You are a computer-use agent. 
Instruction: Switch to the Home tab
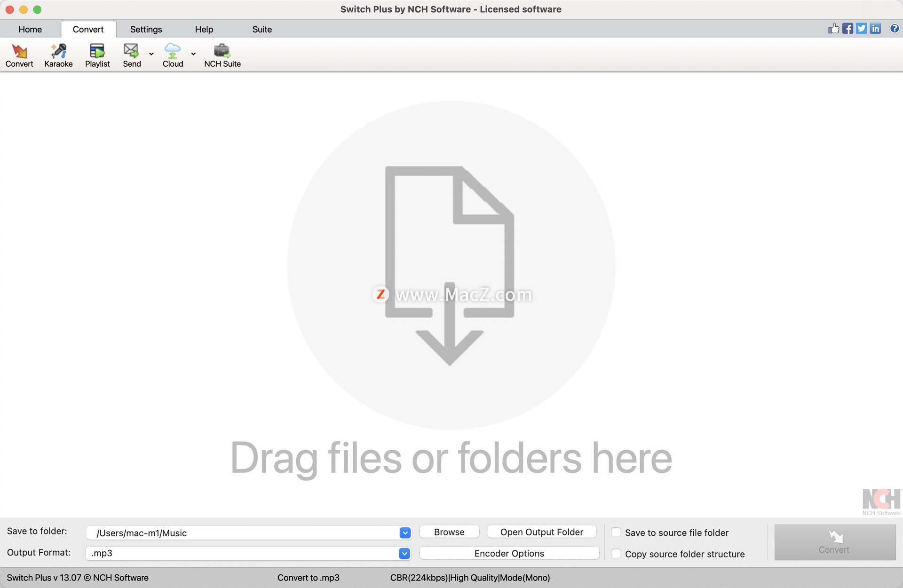pyautogui.click(x=30, y=29)
